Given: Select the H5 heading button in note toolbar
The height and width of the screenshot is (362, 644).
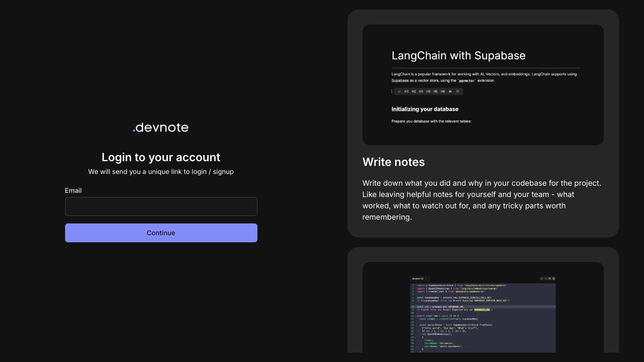Looking at the screenshot, I should click(x=436, y=91).
